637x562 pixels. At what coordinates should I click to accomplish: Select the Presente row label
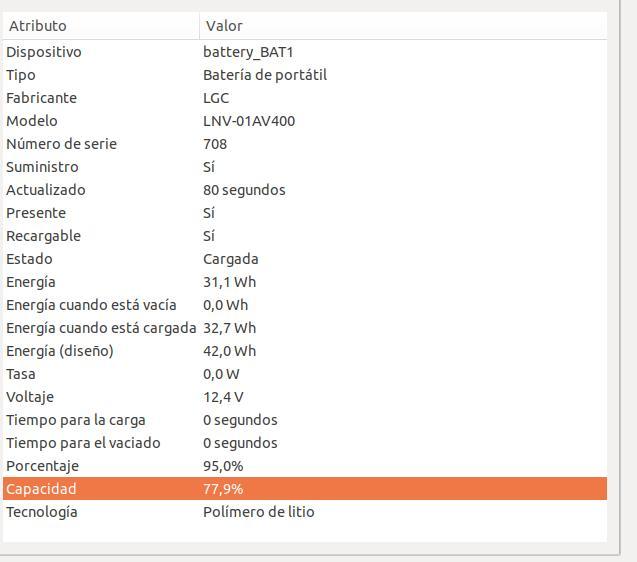tap(36, 213)
